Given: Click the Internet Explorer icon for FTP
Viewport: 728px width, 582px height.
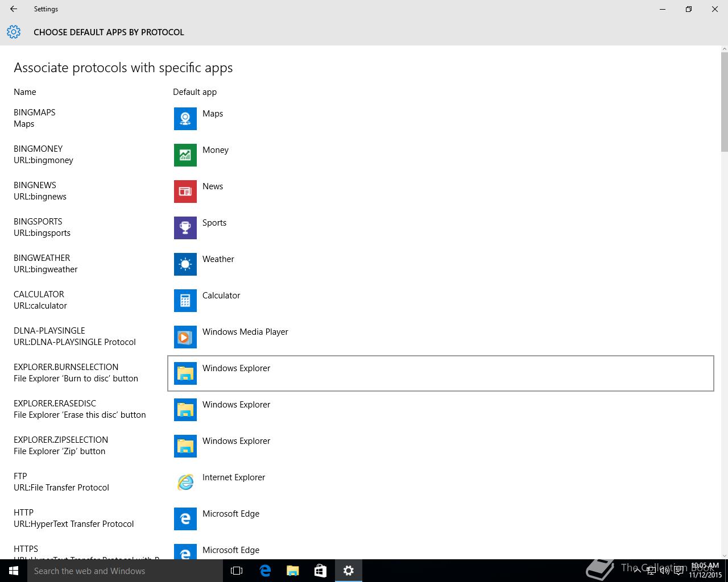Looking at the screenshot, I should click(185, 483).
